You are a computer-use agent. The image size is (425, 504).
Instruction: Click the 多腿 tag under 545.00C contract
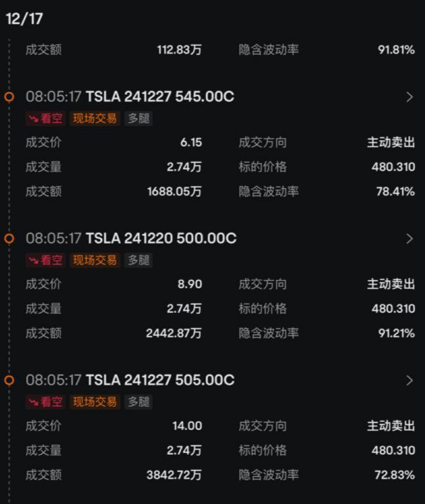(x=139, y=118)
